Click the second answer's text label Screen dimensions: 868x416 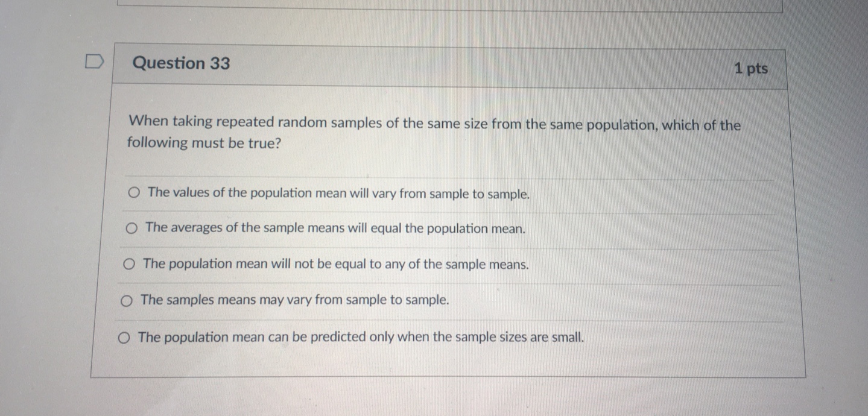335,228
